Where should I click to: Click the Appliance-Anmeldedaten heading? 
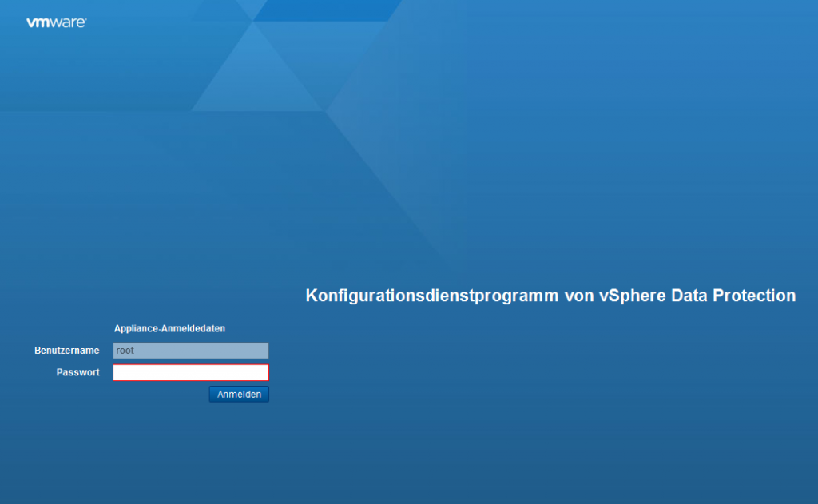[169, 329]
